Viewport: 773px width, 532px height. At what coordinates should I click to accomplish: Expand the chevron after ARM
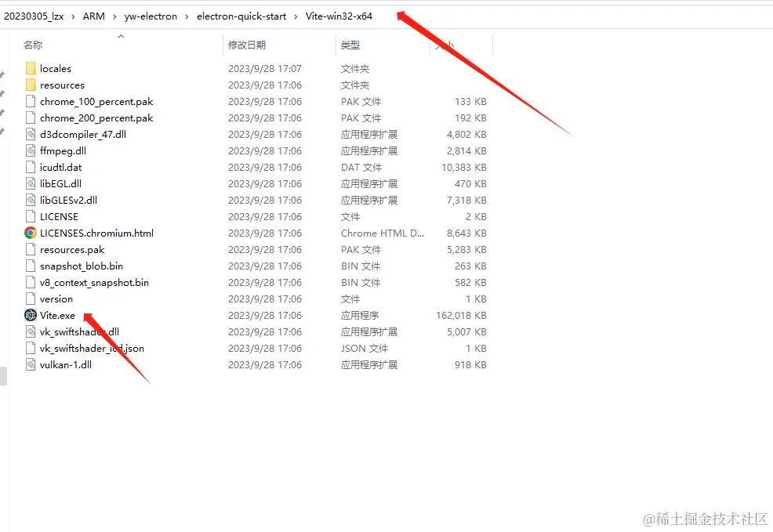(114, 16)
